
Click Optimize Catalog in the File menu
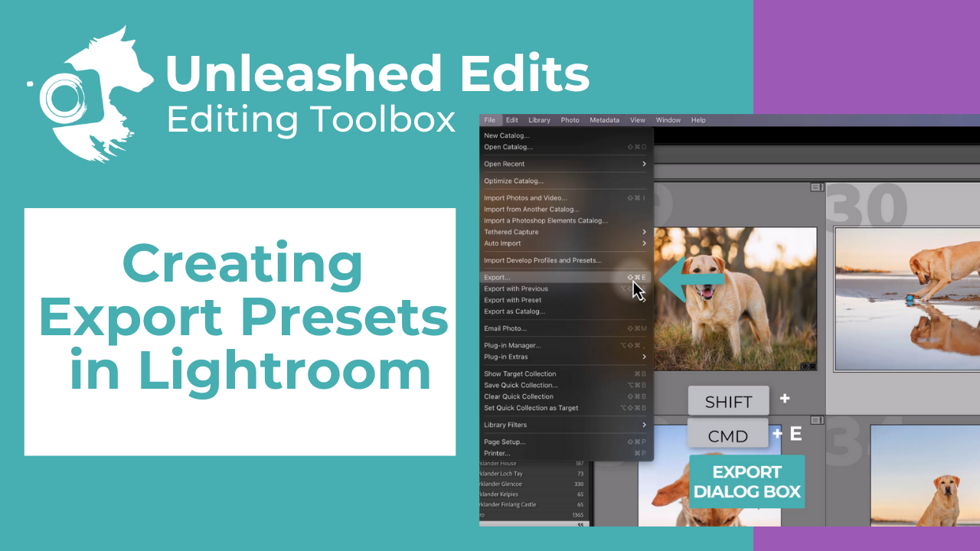(x=566, y=181)
